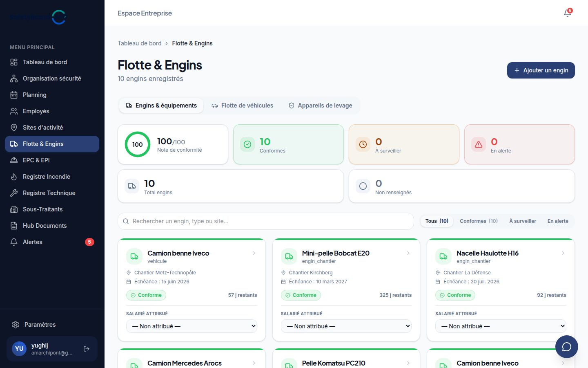Open the Hub Documents menu item
Viewport: 588px width, 368px height.
52,226
